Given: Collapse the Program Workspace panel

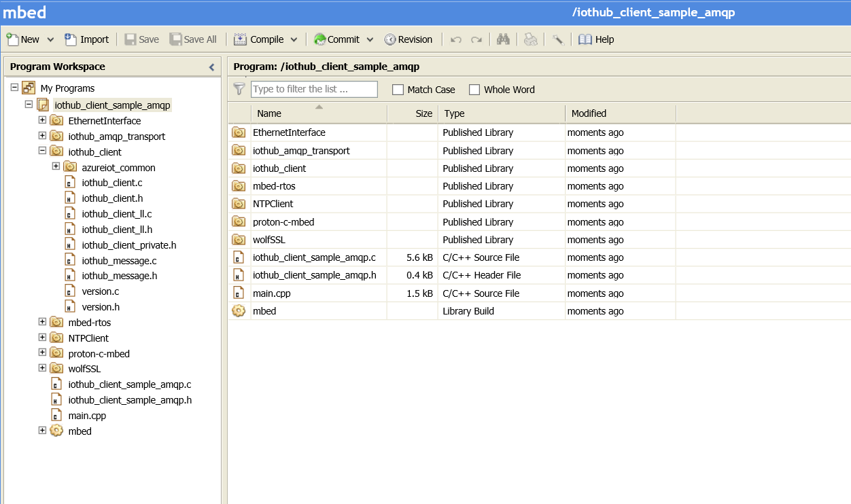Looking at the screenshot, I should tap(211, 67).
